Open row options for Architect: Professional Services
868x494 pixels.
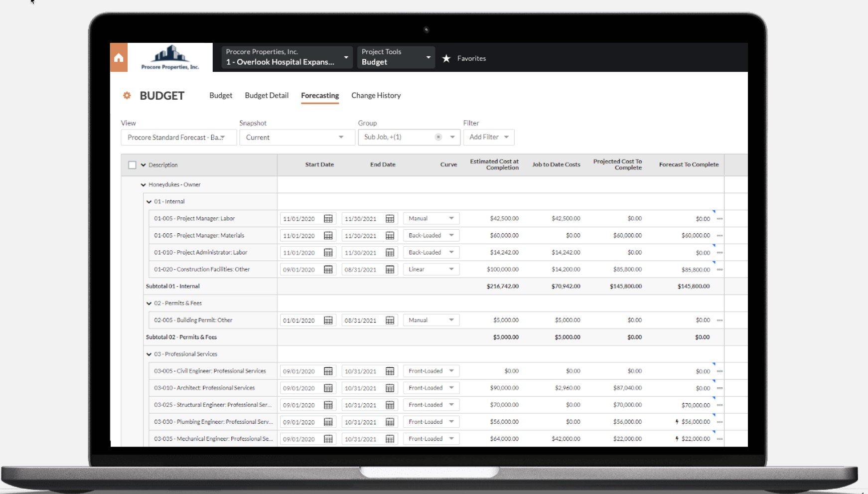720,388
